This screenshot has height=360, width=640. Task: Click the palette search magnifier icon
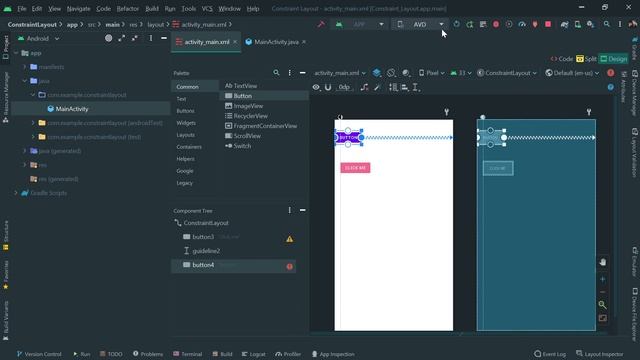click(276, 73)
